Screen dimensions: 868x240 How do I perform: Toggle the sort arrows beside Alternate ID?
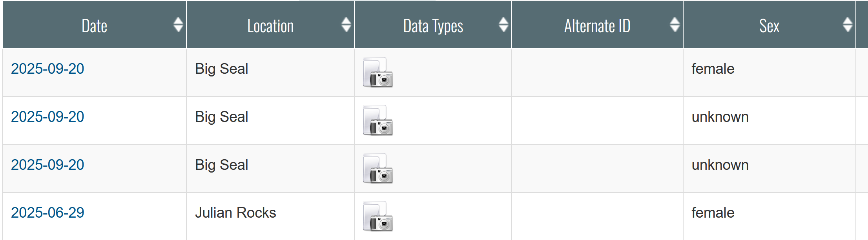tap(675, 25)
